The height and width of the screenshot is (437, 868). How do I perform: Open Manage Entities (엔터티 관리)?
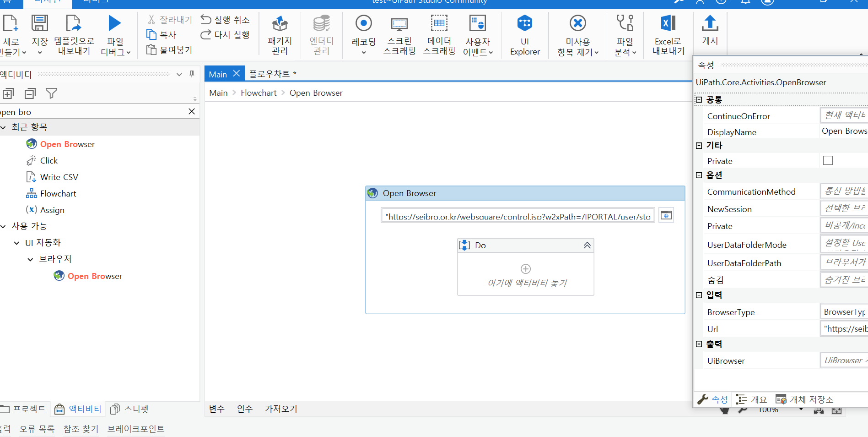(321, 34)
